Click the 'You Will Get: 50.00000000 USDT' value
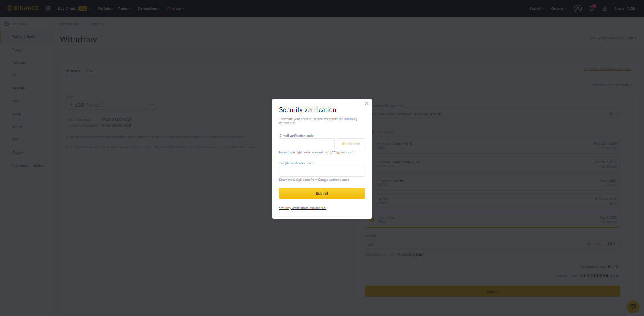This screenshot has height=316, width=644. [x=588, y=276]
